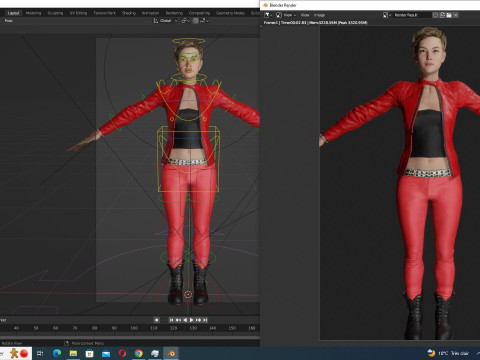Click frame 100 on the timeline ruler
Image resolution: width=480 pixels, height=360 pixels.
(x=134, y=328)
